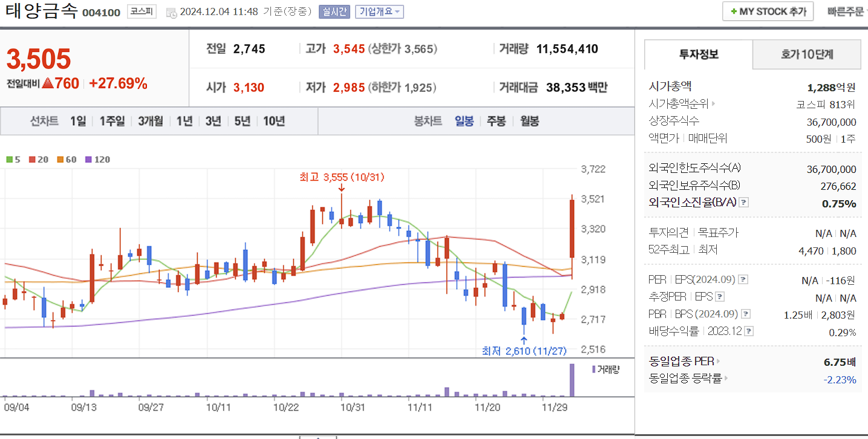Image resolution: width=868 pixels, height=439 pixels.
Task: Open the 빠른주문 dropdown
Action: [847, 11]
